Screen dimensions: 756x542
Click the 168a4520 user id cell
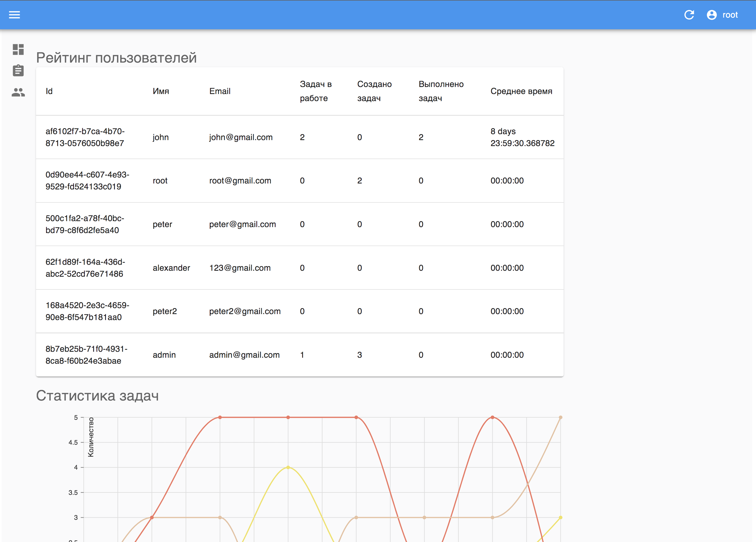coord(87,311)
